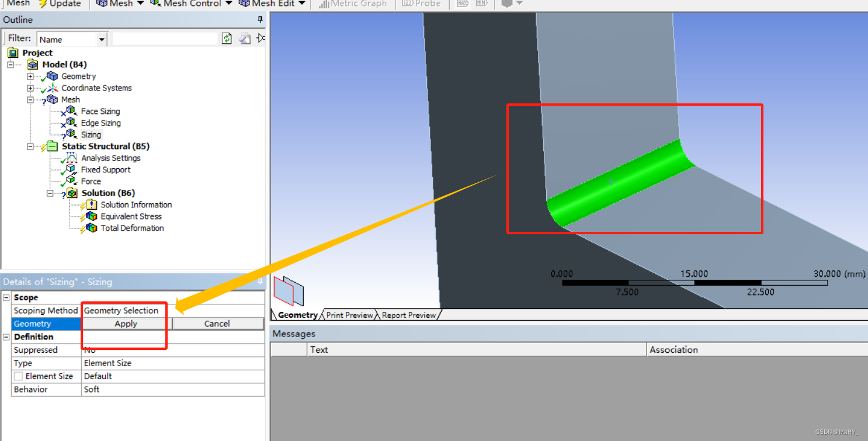Switch to the Print Preview tab
This screenshot has height=441, width=868.
tap(349, 314)
